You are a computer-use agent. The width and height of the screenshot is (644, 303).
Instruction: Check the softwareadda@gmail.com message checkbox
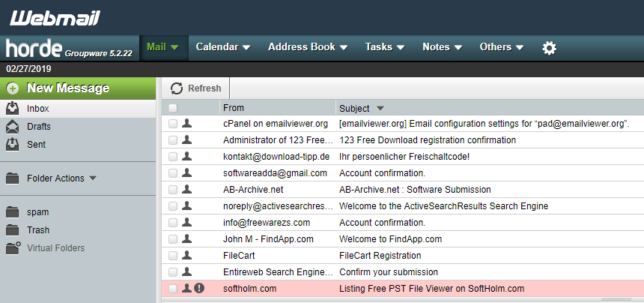(x=173, y=173)
